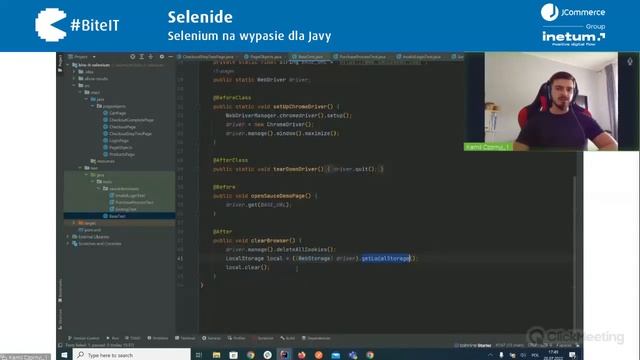640x360 pixels.
Task: Open the Windows notification center icon
Action: tap(572, 355)
